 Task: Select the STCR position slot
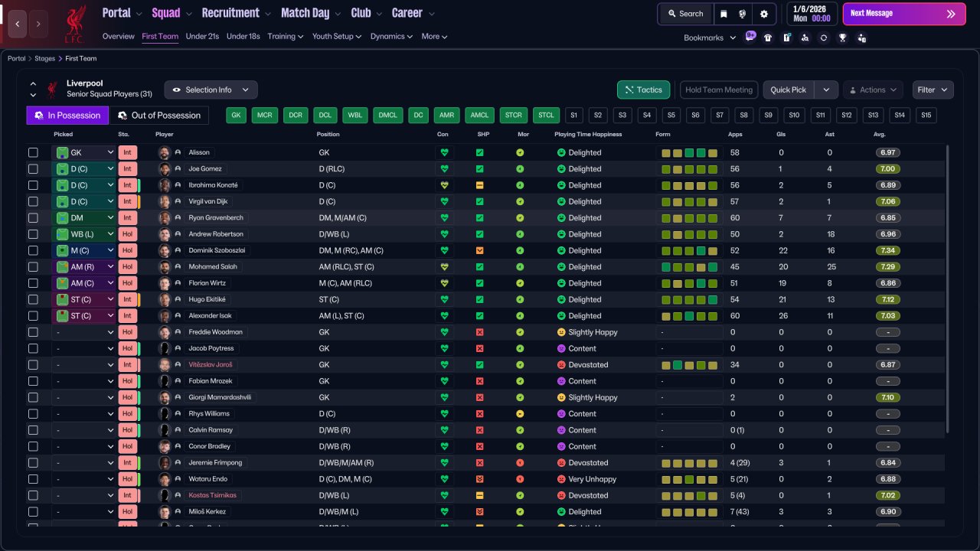[x=513, y=116]
